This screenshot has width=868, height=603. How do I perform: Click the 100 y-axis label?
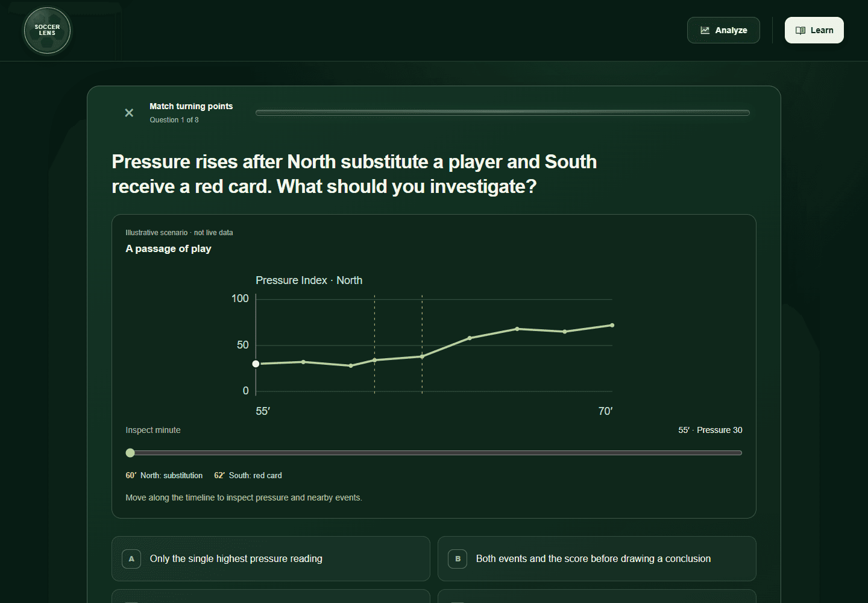click(x=240, y=298)
